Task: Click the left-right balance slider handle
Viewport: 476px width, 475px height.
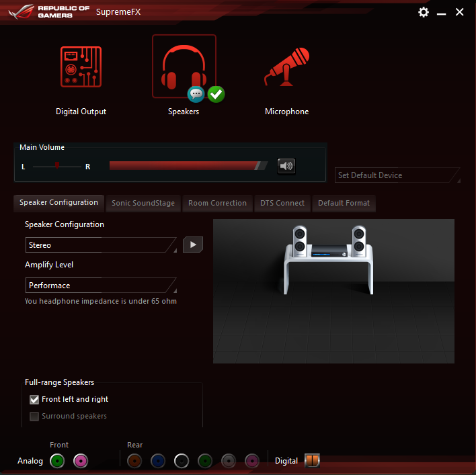Action: pos(56,165)
